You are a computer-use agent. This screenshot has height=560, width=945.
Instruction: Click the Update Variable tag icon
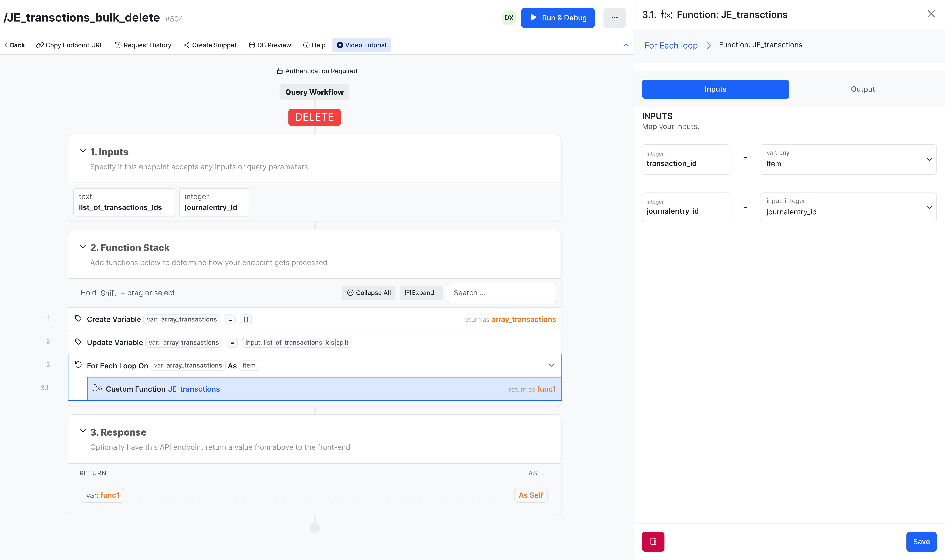point(78,342)
